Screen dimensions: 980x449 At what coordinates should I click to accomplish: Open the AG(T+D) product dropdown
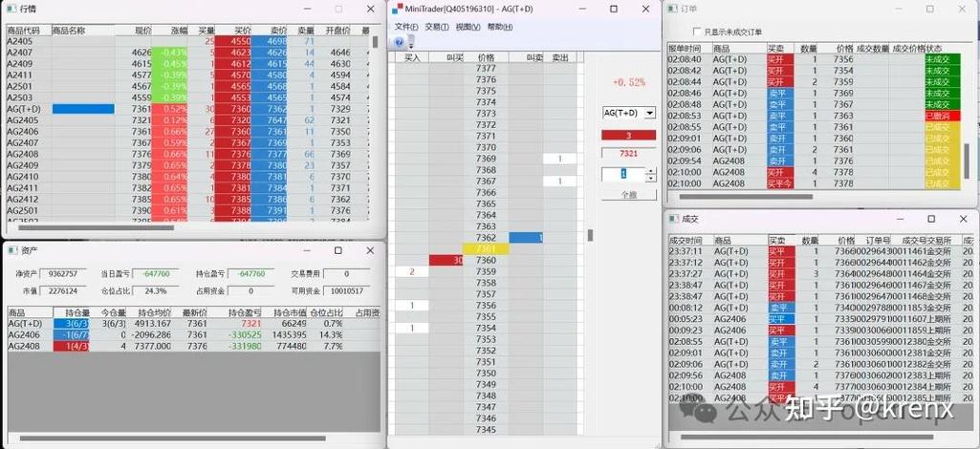click(650, 113)
